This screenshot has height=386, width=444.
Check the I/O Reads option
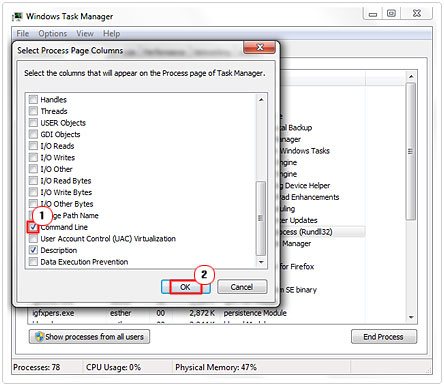33,146
